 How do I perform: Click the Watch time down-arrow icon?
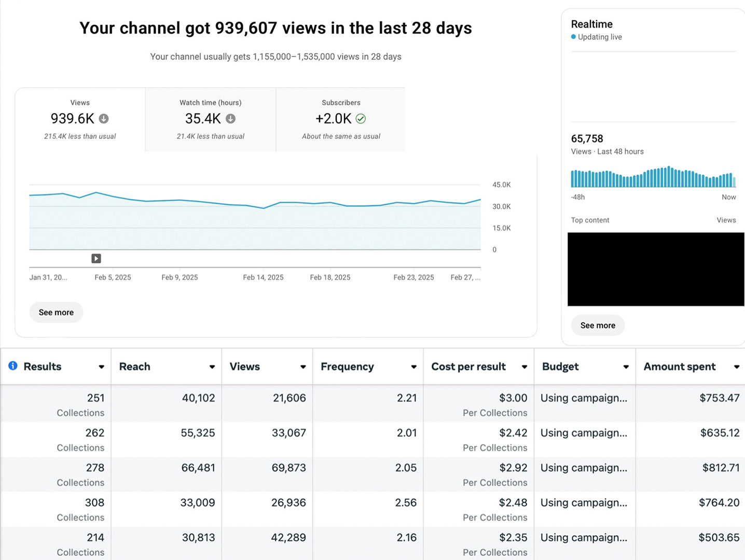point(231,119)
